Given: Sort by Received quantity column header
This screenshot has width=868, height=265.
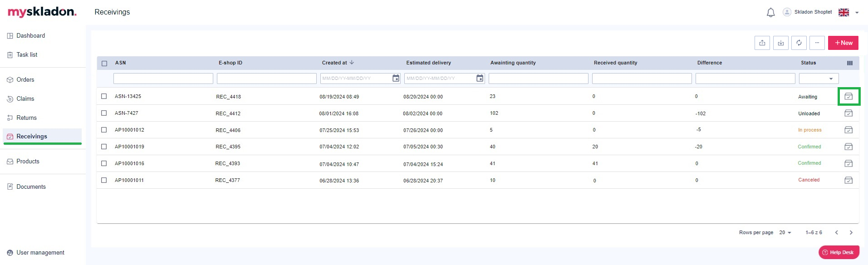Looking at the screenshot, I should click(x=616, y=63).
